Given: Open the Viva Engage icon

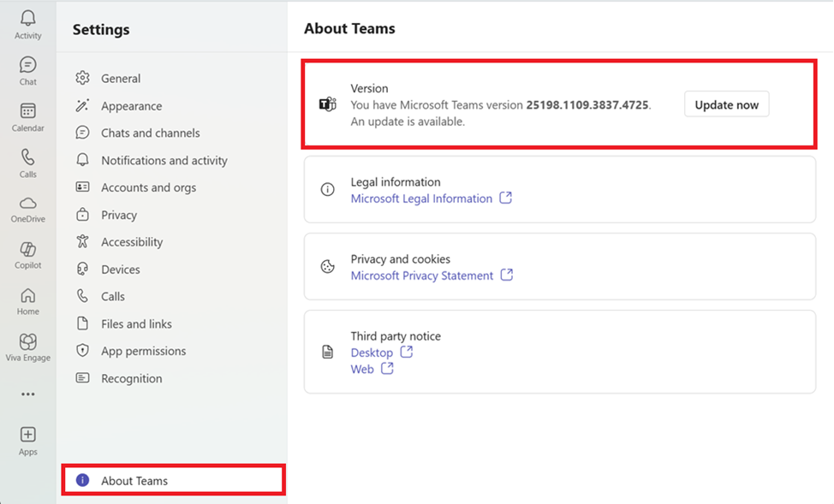Looking at the screenshot, I should [27, 341].
